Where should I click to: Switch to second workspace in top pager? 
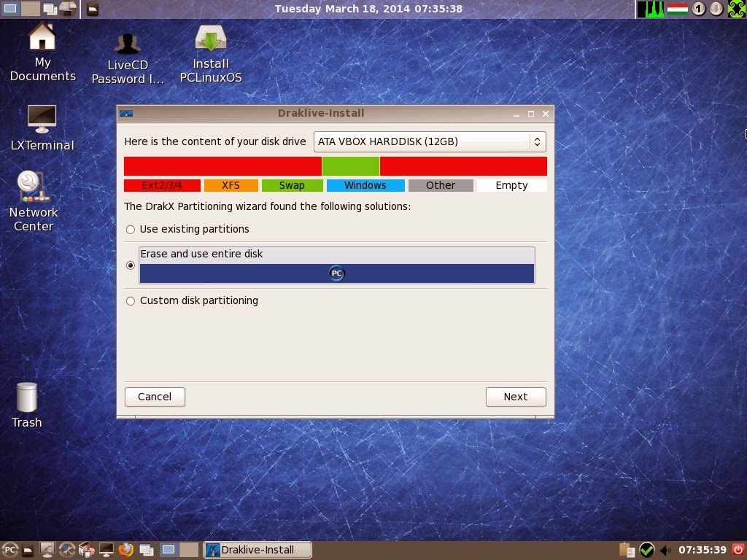click(30, 9)
